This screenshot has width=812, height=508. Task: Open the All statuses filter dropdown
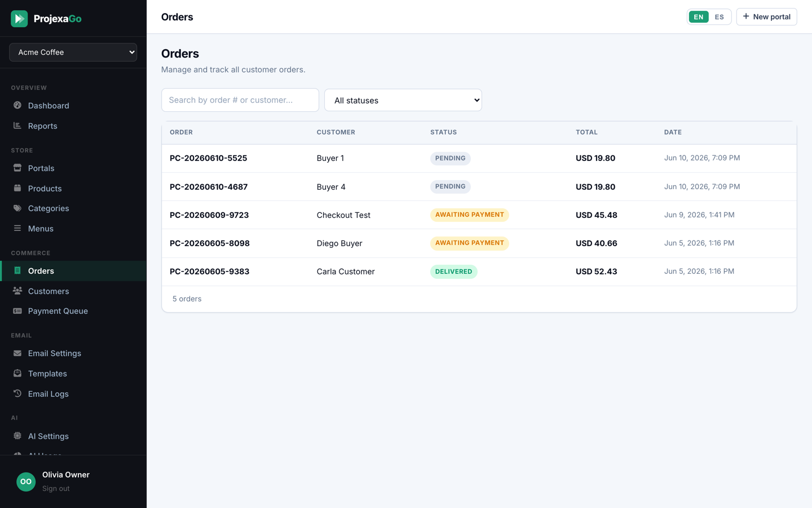tap(403, 100)
